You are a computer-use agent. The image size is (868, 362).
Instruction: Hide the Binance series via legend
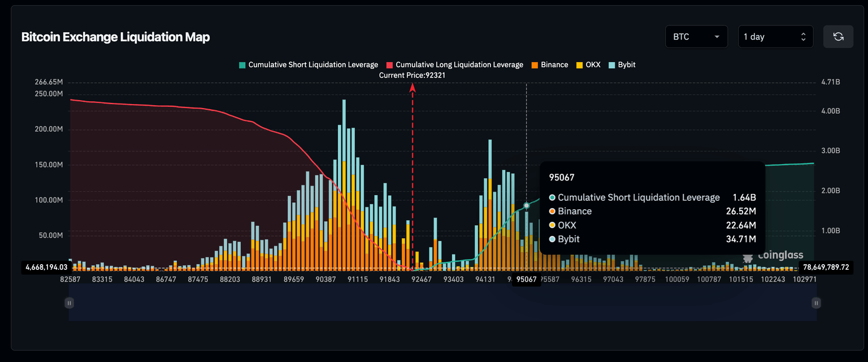(549, 65)
